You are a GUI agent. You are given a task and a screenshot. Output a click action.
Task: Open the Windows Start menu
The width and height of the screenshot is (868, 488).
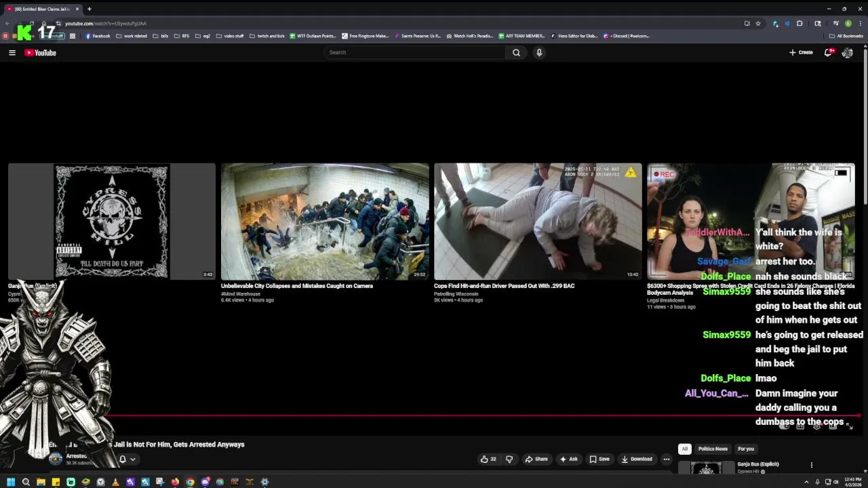click(x=11, y=482)
